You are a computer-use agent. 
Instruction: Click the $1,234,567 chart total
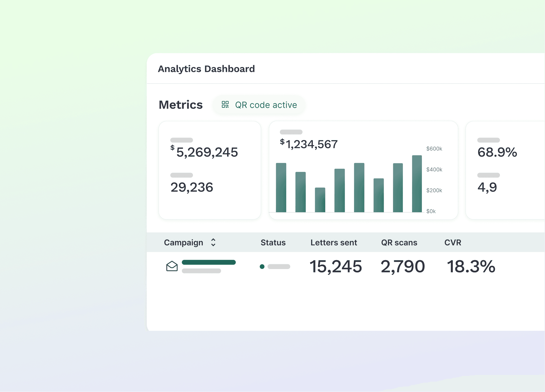tap(309, 144)
